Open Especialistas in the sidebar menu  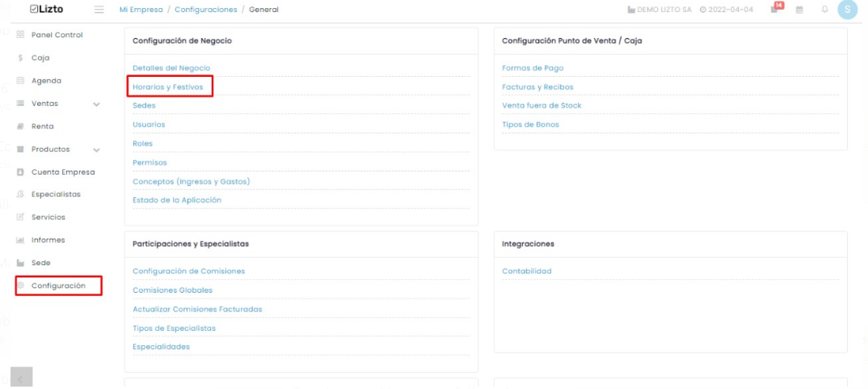point(56,194)
